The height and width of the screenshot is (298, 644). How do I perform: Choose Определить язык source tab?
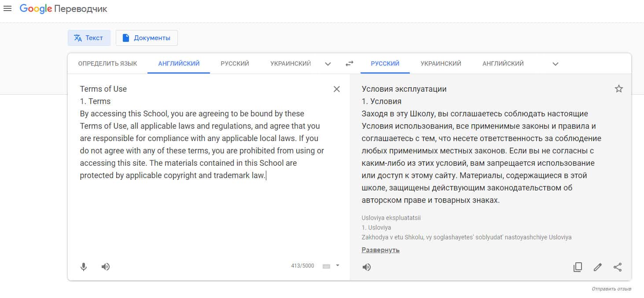(107, 63)
